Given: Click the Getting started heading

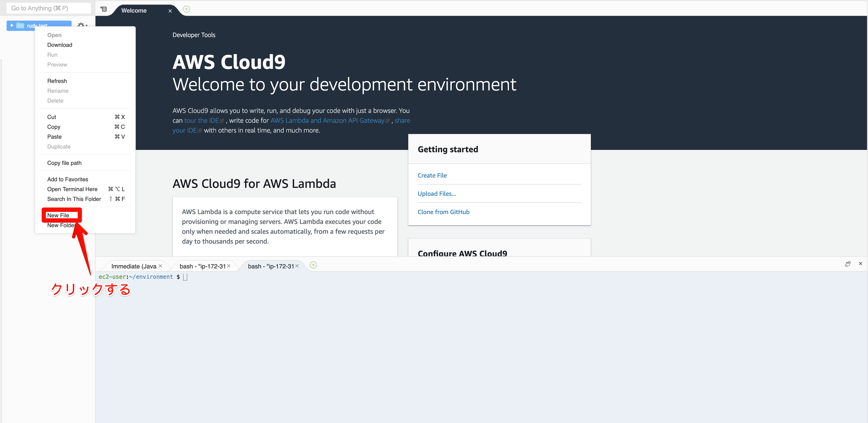Looking at the screenshot, I should (448, 149).
